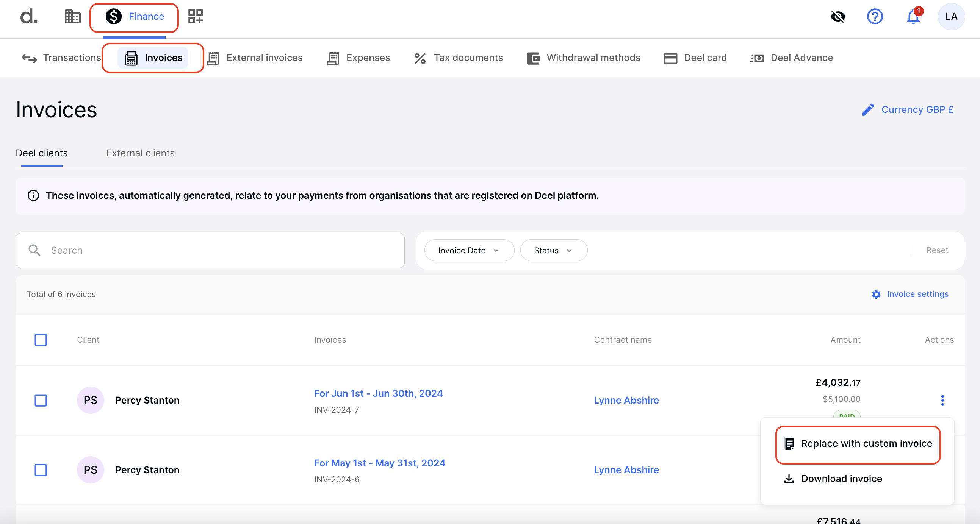This screenshot has height=524, width=980.
Task: Click PS avatar in INV-2024-7 row
Action: [x=91, y=400]
